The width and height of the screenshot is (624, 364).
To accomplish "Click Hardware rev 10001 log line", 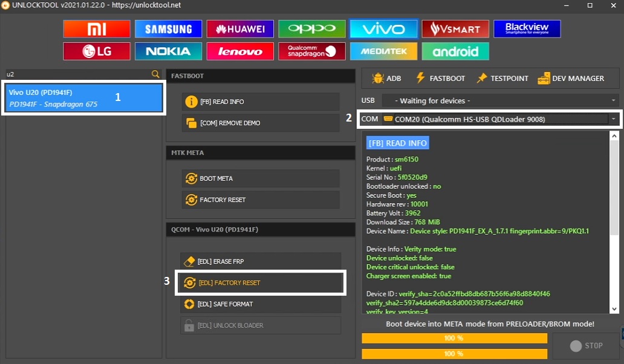I will point(397,204).
